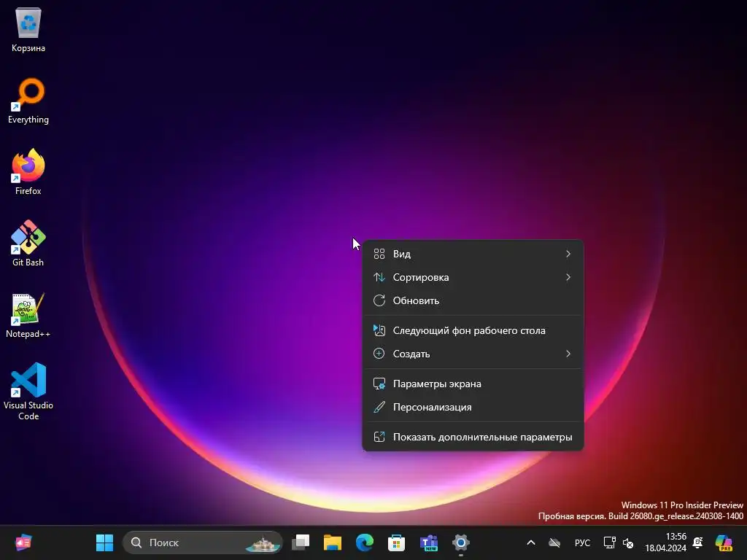Click the circular arrow icon beside Обновить
Image resolution: width=747 pixels, height=560 pixels.
pos(379,300)
